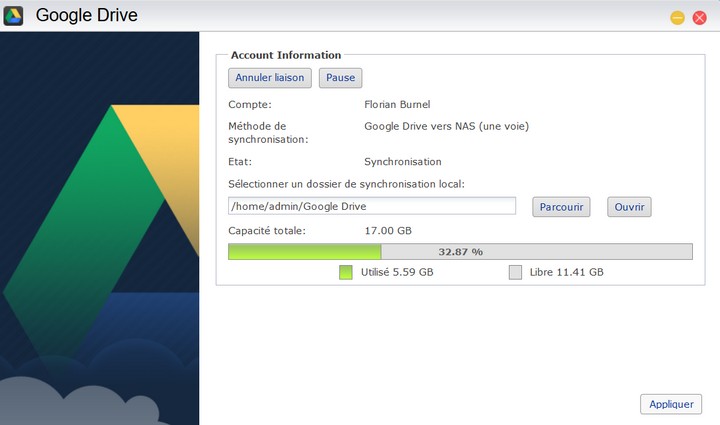Select the account name Florian Burnel
Screen dimensions: 720x425
click(397, 105)
